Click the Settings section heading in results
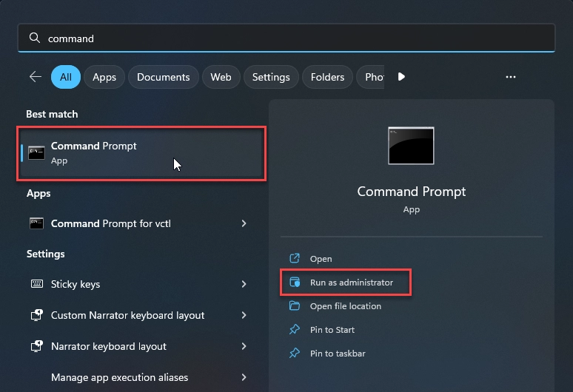Image resolution: width=573 pixels, height=392 pixels. [46, 254]
